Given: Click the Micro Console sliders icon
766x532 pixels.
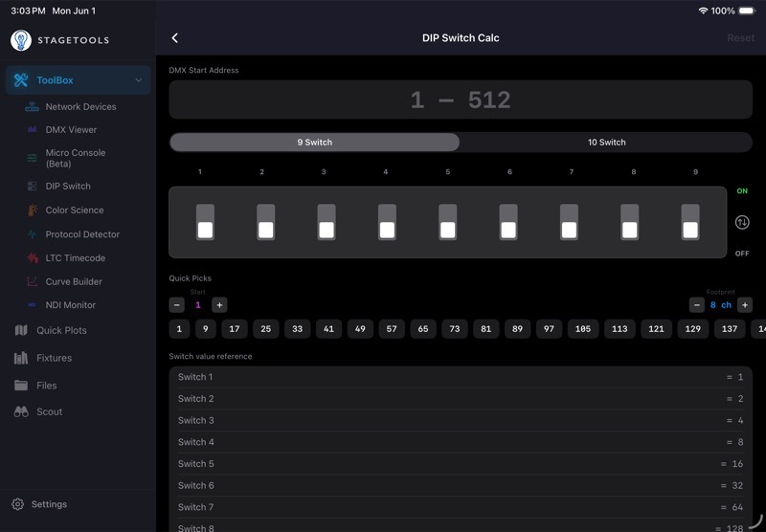Looking at the screenshot, I should [33, 158].
